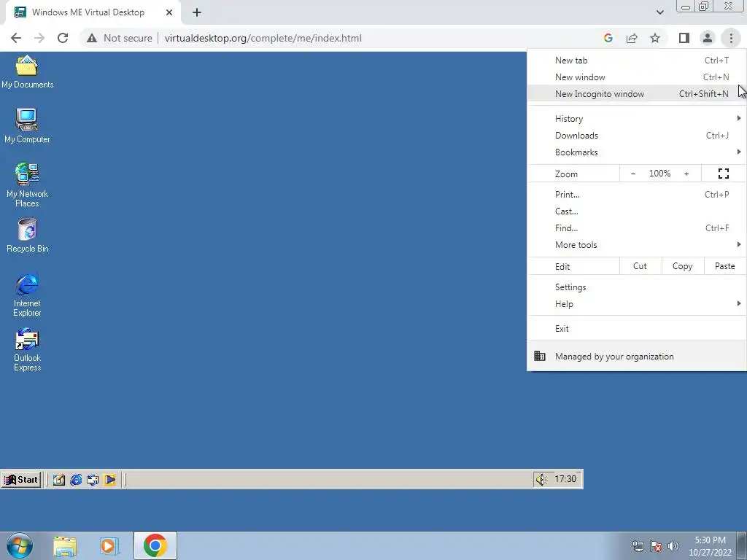The width and height of the screenshot is (747, 560).
Task: Choose New window from the menu
Action: (636, 77)
